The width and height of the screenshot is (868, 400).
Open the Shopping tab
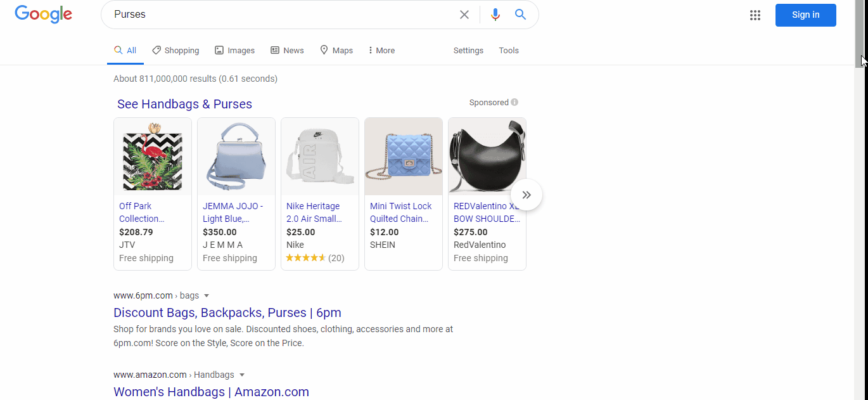pos(176,51)
